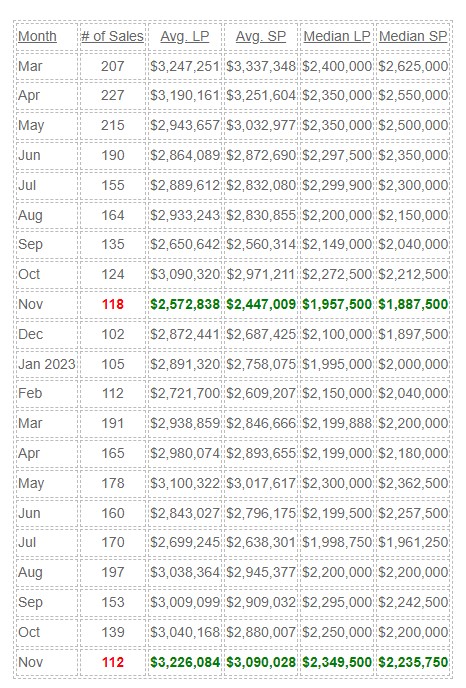
Task: Click the red 118 sales value
Action: pyautogui.click(x=113, y=304)
